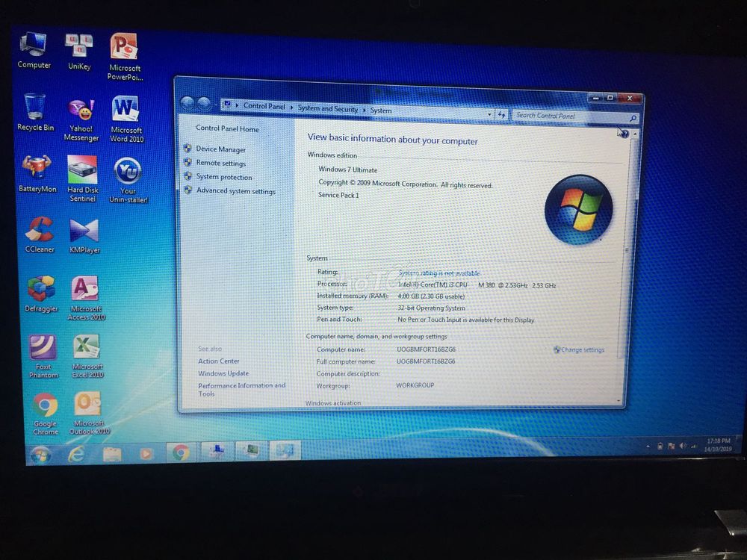Launch Internet Explorer from taskbar
Image resolution: width=747 pixels, height=560 pixels.
coord(76,454)
